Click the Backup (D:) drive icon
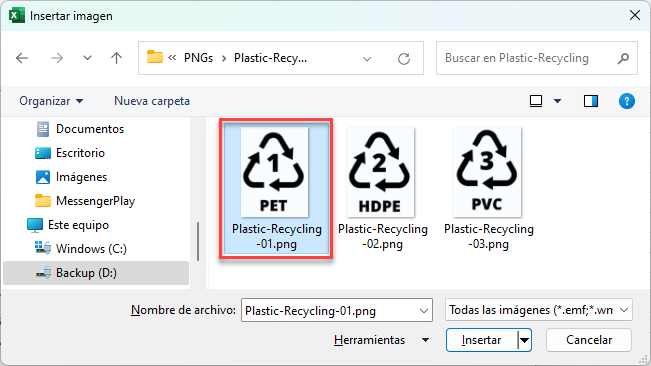Viewport: 651px width, 366px height. [x=43, y=272]
